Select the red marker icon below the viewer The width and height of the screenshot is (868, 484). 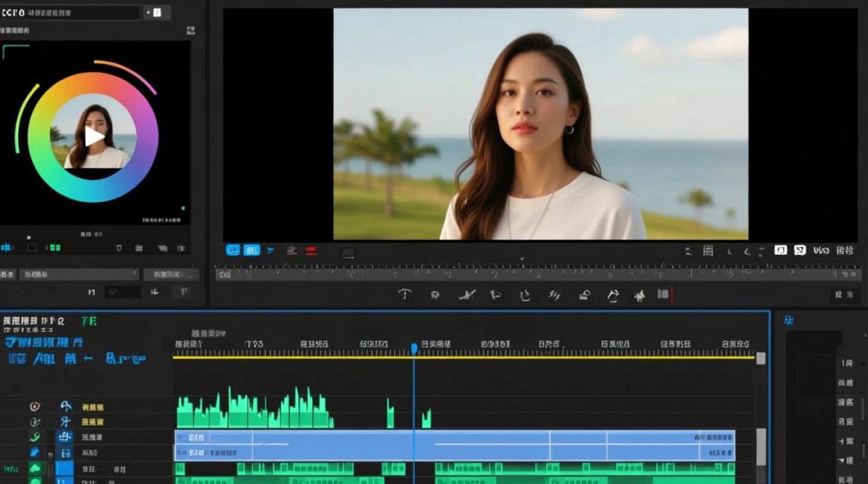tap(311, 250)
